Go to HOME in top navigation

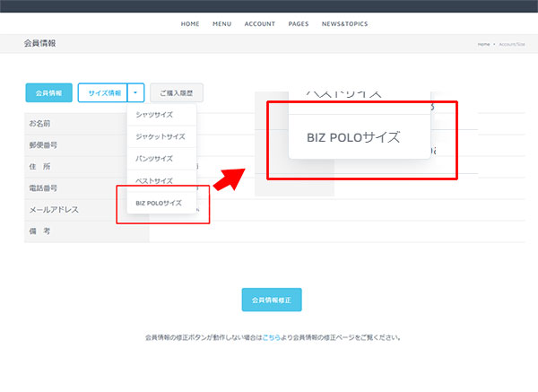[x=190, y=23]
